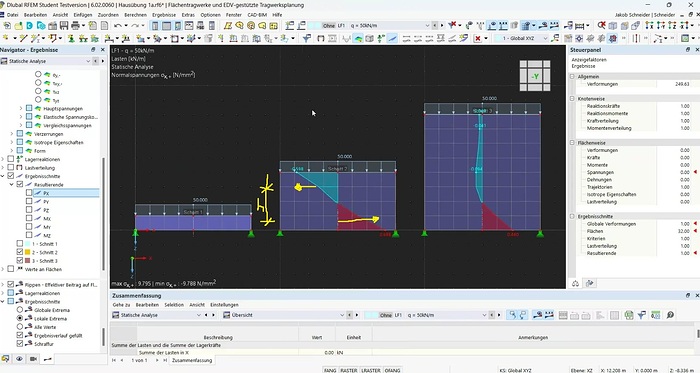Image resolution: width=700 pixels, height=373 pixels.
Task: Click the -Y view cube in viewport
Action: pos(535,76)
